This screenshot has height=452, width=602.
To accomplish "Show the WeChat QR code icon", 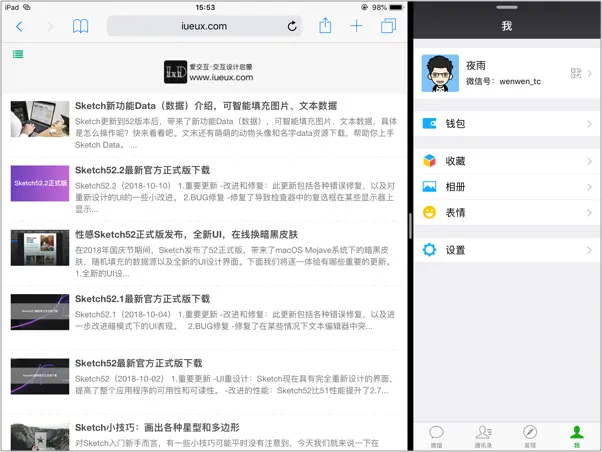I will click(x=576, y=73).
